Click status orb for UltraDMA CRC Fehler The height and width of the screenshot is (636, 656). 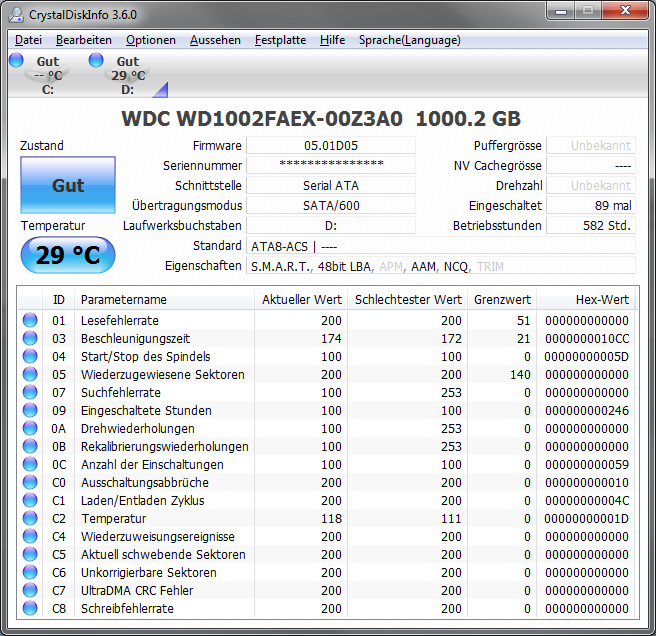point(30,590)
